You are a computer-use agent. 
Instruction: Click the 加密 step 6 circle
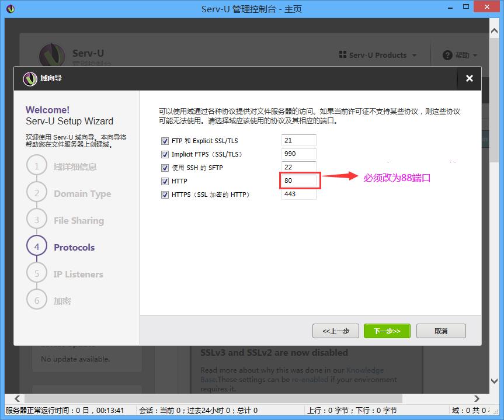[x=36, y=300]
